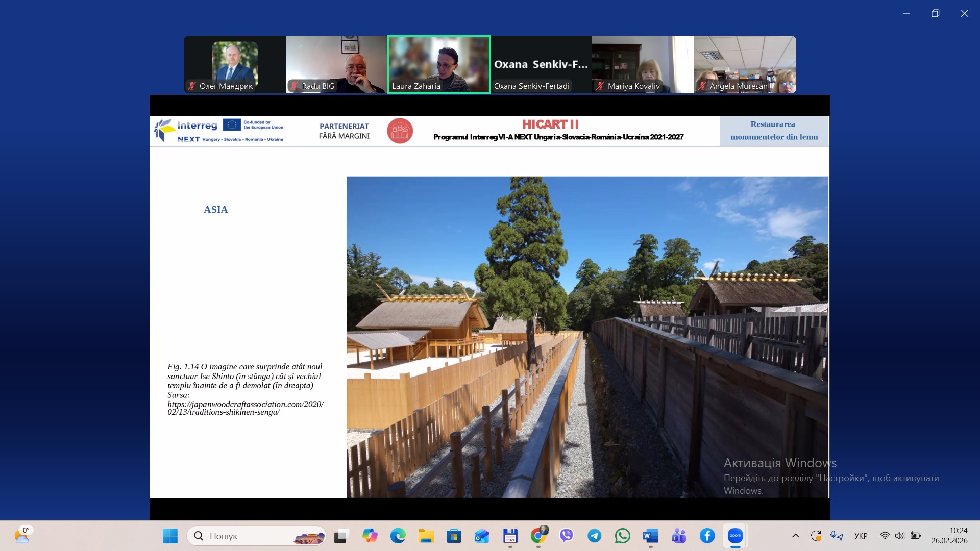Open Microsoft Edge from taskbar
Image resolution: width=980 pixels, height=551 pixels.
coord(398,536)
